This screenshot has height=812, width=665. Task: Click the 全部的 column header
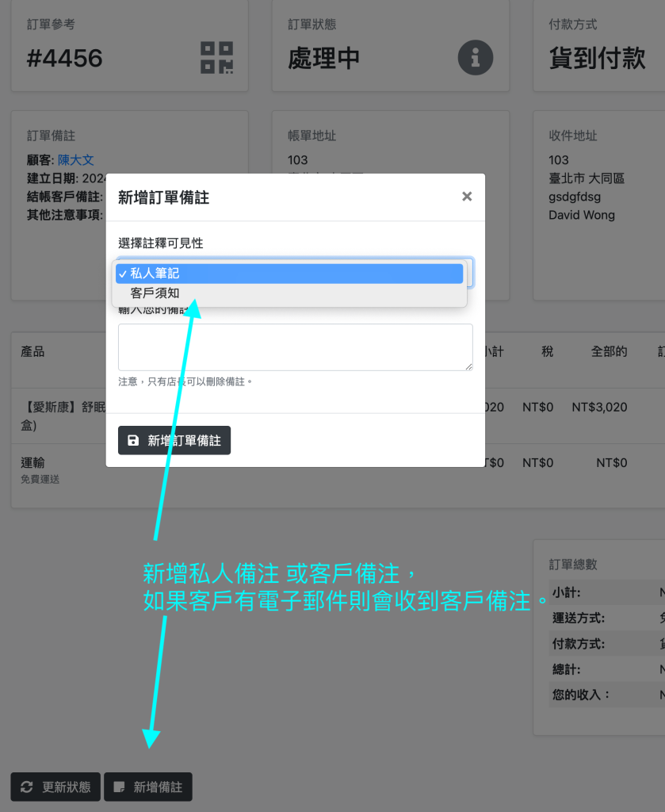tap(609, 351)
